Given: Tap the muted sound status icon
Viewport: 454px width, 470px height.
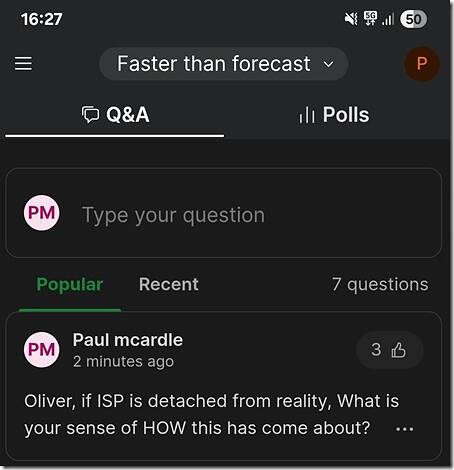Looking at the screenshot, I should [351, 19].
